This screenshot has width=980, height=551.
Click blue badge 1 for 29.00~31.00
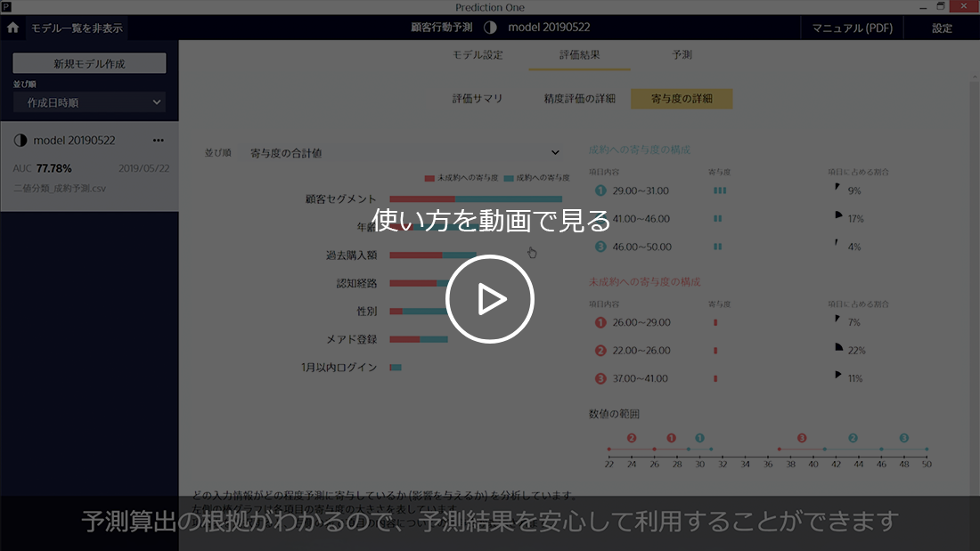pos(600,190)
